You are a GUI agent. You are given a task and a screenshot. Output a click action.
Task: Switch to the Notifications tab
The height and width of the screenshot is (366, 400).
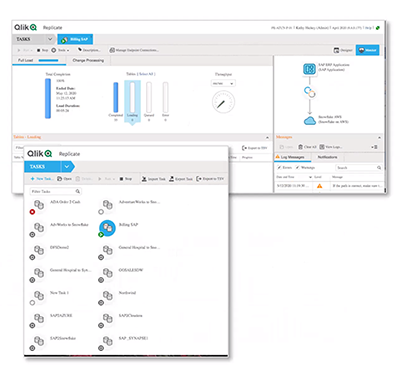click(x=327, y=157)
